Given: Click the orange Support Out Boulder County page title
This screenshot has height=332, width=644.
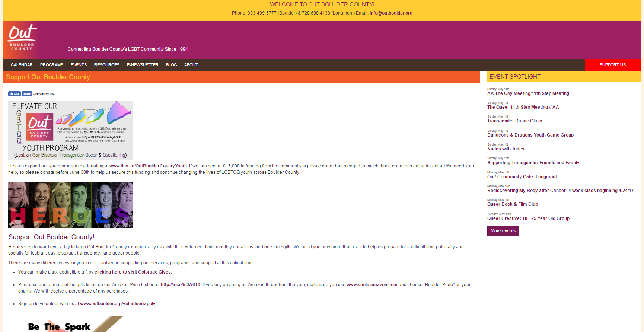Looking at the screenshot, I should (x=48, y=77).
